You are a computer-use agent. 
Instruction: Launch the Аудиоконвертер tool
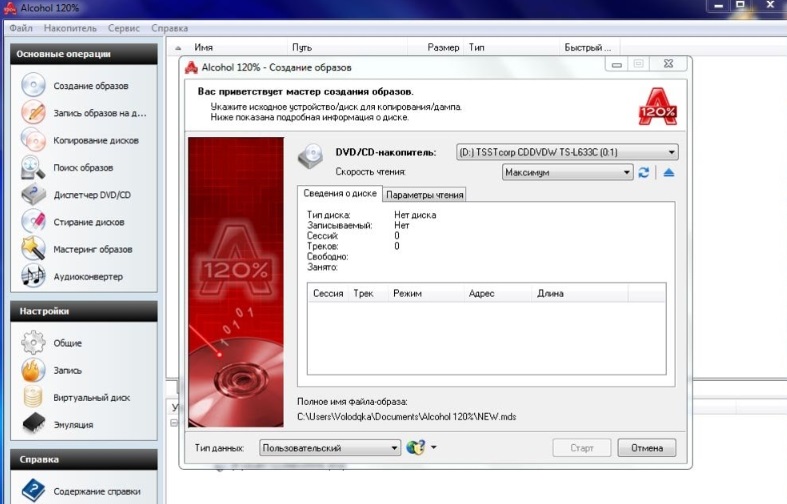click(34, 276)
